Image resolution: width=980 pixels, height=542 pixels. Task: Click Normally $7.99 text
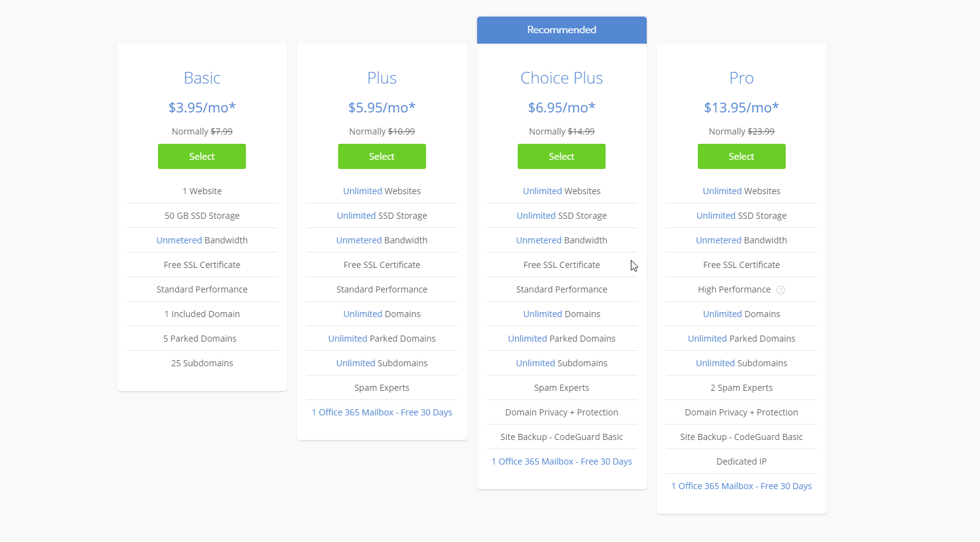pos(202,132)
